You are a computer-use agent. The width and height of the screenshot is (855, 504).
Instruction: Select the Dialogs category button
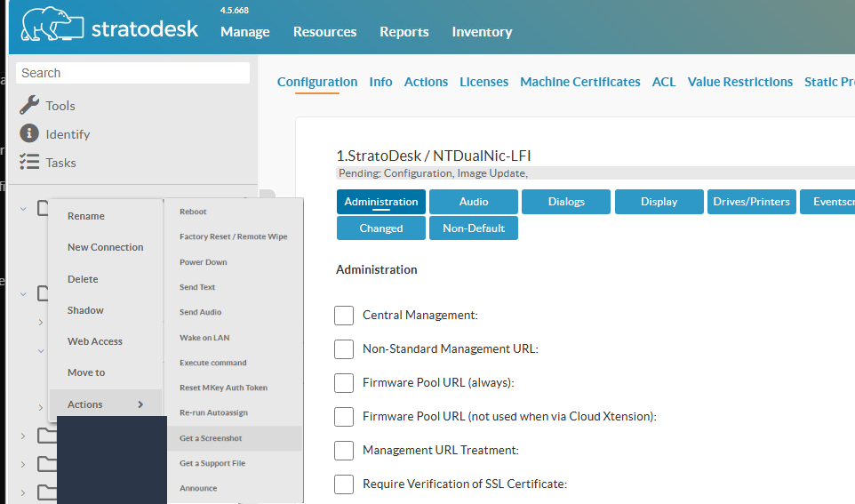(566, 202)
